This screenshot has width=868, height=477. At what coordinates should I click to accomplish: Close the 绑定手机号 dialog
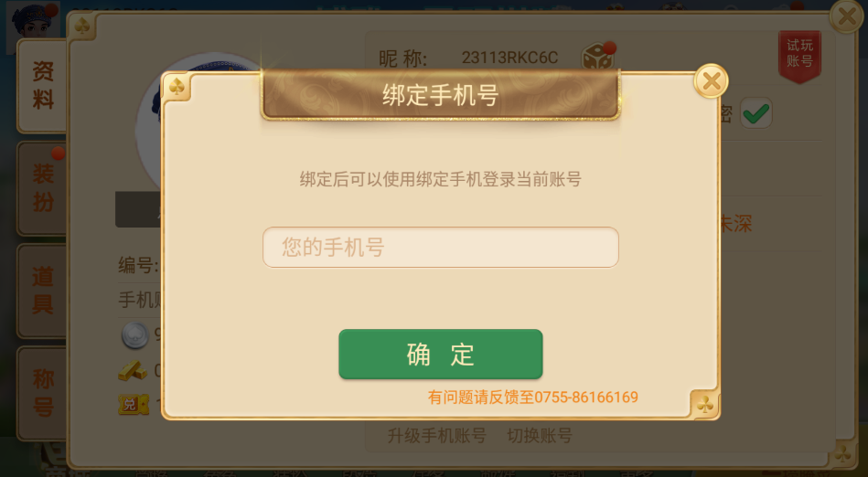(711, 81)
